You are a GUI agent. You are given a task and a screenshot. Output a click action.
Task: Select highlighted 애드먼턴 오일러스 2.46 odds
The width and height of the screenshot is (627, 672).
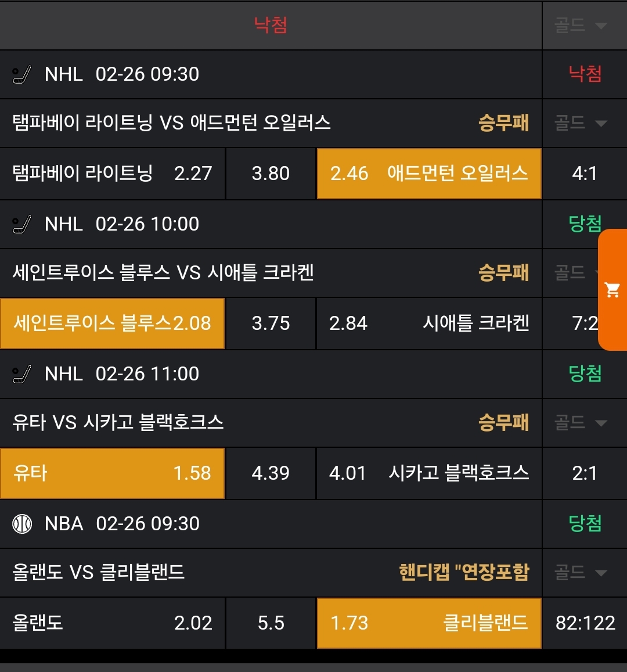pyautogui.click(x=429, y=174)
